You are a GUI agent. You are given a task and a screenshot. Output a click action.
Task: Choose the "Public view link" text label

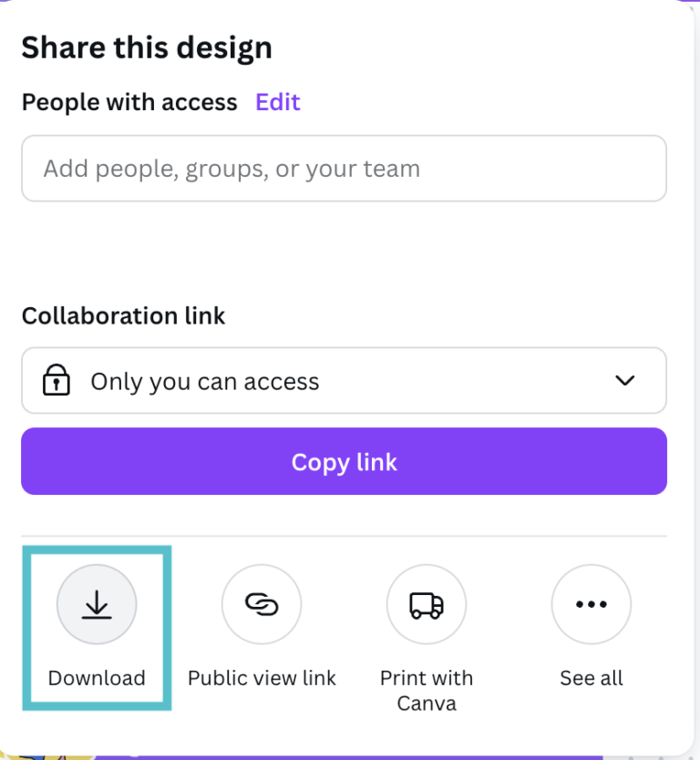[262, 678]
